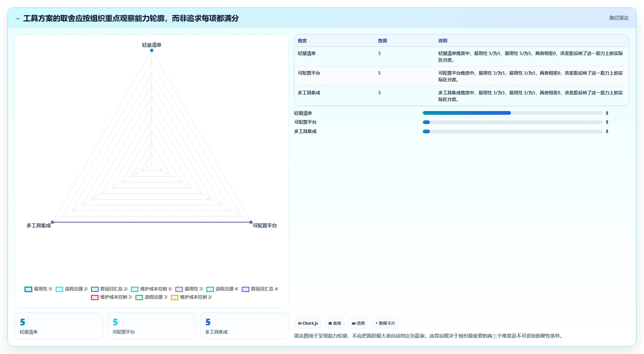Toggle the 流程治理 2/ legend series
Screen dimensions: 644x354
point(72,289)
